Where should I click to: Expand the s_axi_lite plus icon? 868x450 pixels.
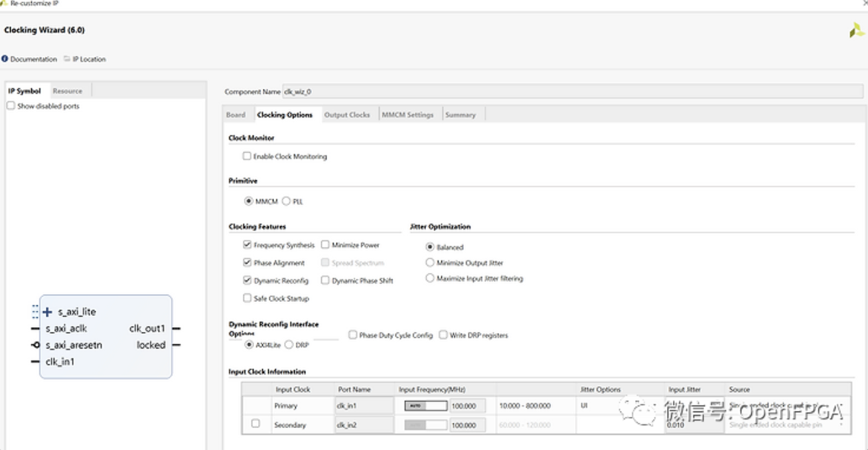[47, 312]
